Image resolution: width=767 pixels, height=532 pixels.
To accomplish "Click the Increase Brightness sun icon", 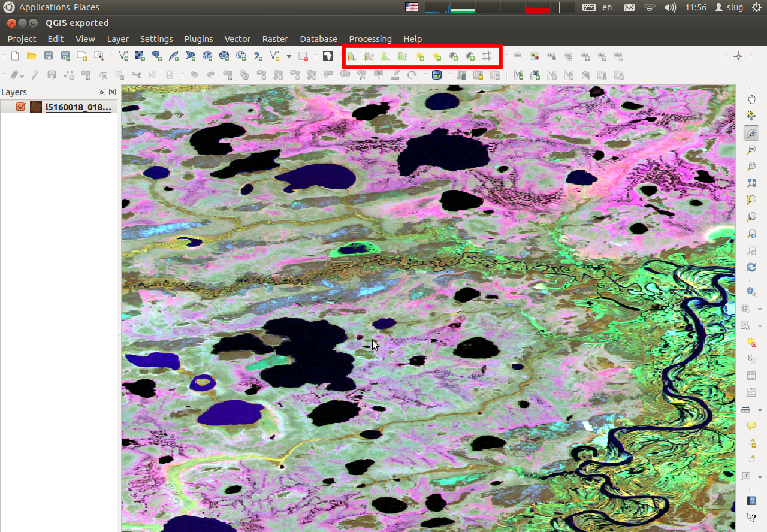I will (420, 56).
